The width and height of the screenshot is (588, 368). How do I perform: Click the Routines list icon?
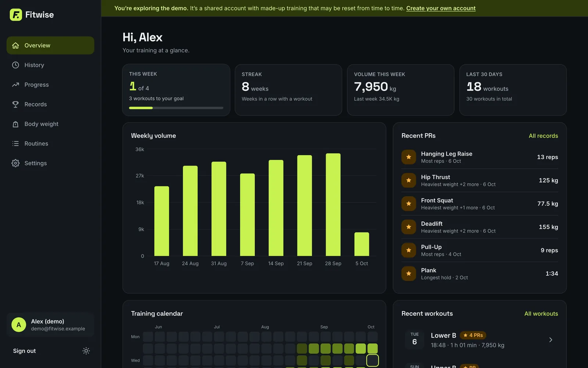tap(15, 144)
